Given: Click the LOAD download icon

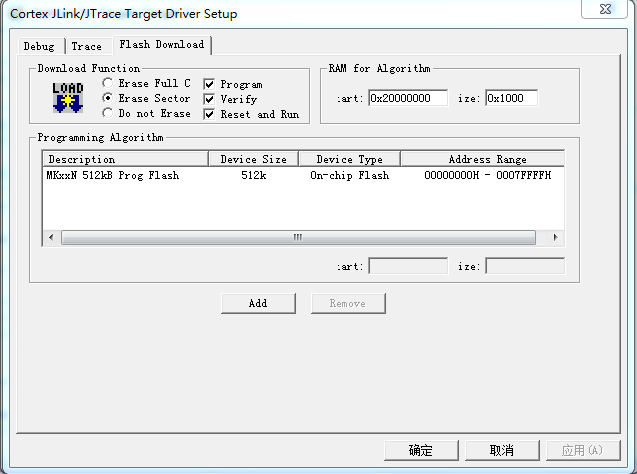Looking at the screenshot, I should coord(68,97).
